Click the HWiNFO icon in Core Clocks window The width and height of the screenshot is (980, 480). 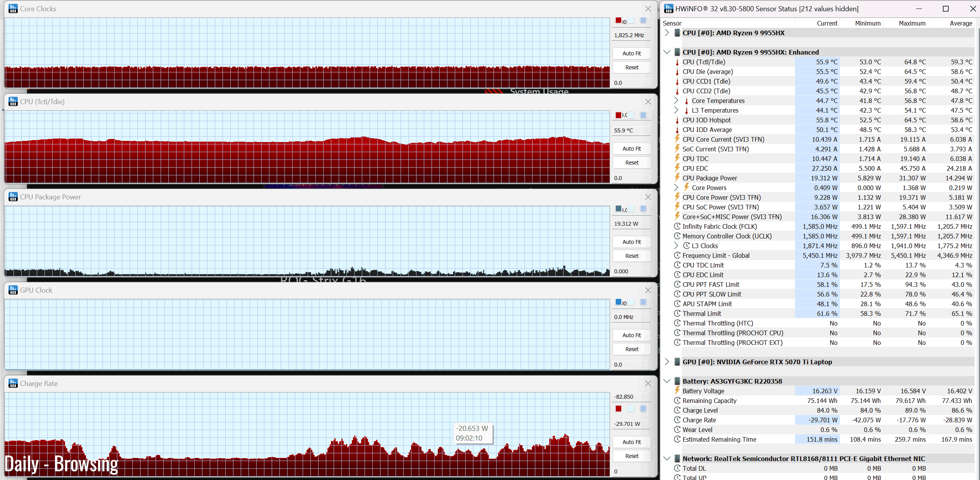(13, 9)
